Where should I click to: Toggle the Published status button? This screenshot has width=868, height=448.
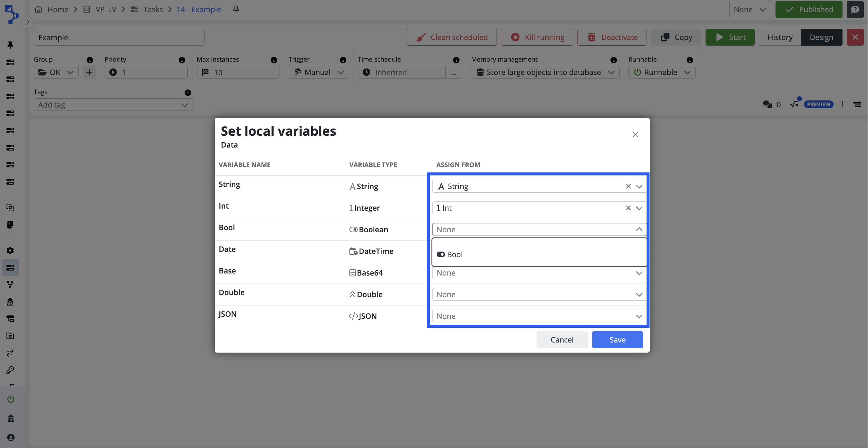[x=808, y=9]
